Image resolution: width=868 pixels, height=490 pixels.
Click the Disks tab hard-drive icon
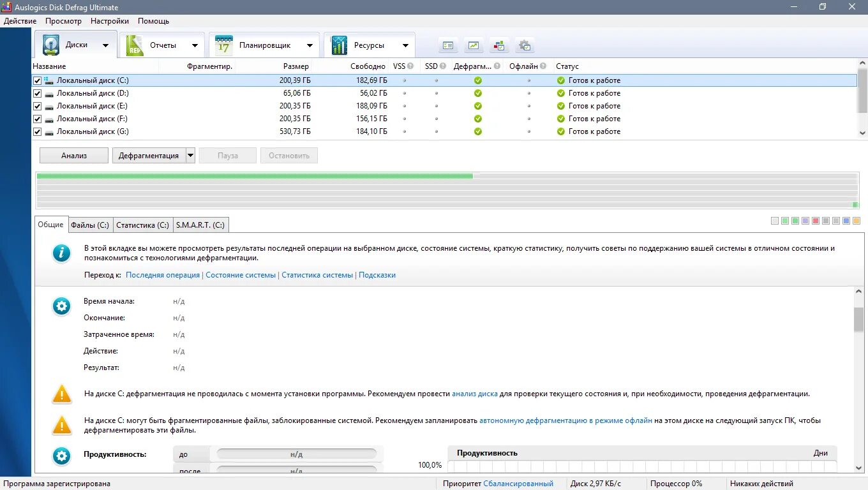tap(51, 45)
